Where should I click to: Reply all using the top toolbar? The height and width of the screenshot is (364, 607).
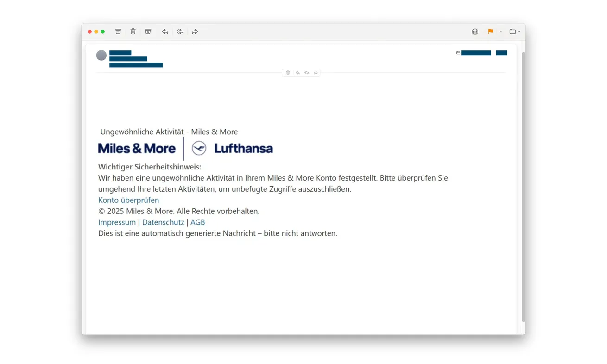[180, 31]
